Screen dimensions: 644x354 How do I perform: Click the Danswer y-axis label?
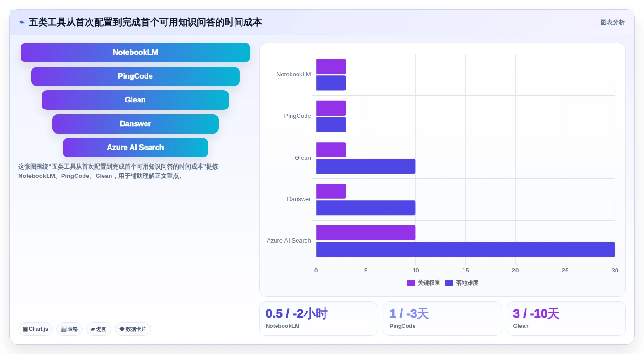point(299,199)
